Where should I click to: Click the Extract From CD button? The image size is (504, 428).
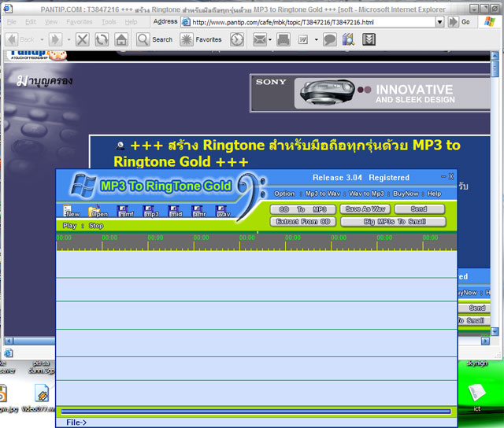coord(302,222)
